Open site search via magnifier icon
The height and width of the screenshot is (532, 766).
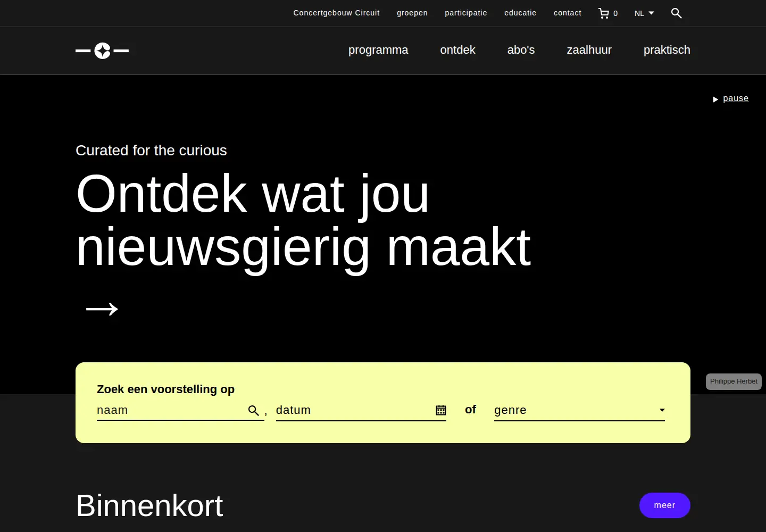(676, 13)
